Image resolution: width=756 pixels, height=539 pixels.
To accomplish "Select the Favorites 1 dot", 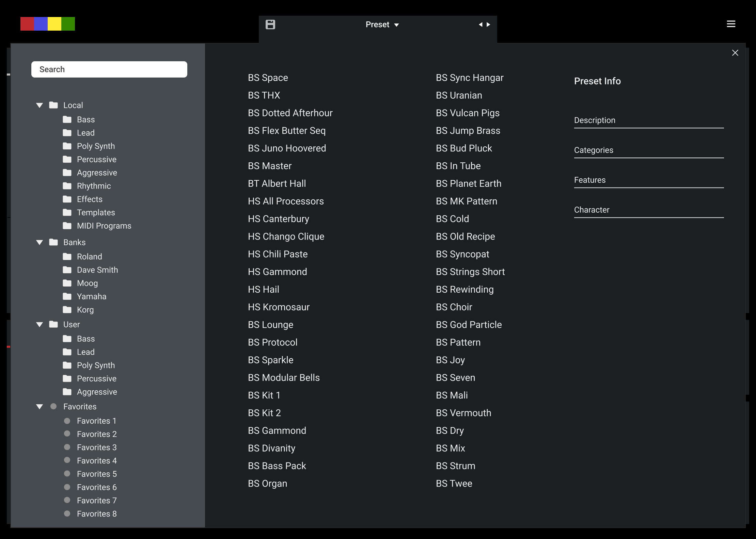I will click(x=67, y=421).
